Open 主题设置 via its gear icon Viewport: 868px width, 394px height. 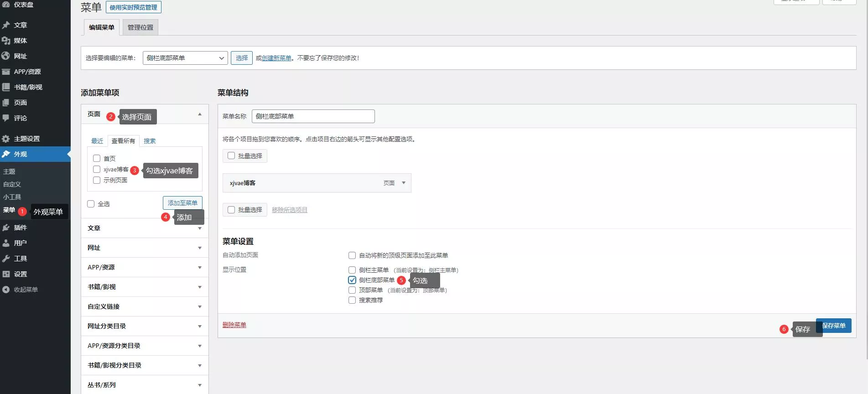coord(6,139)
